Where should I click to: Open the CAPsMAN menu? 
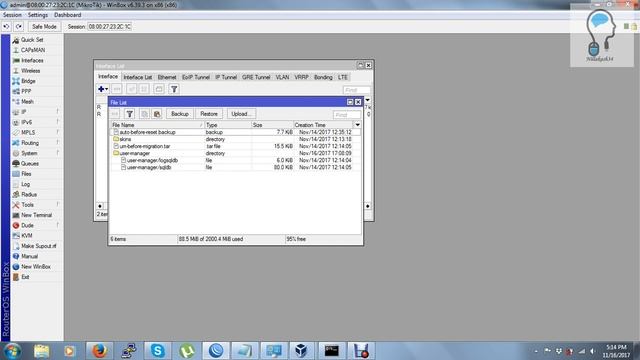(x=33, y=50)
